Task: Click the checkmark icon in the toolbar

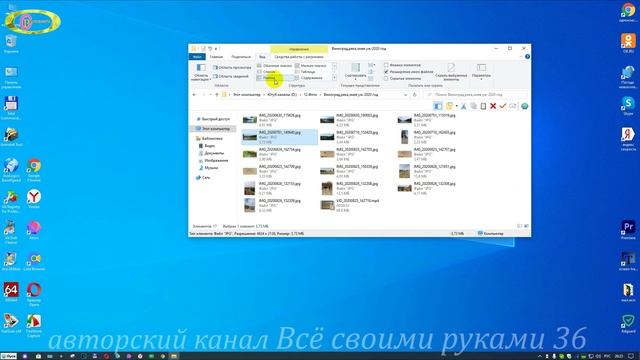Action: click(503, 106)
